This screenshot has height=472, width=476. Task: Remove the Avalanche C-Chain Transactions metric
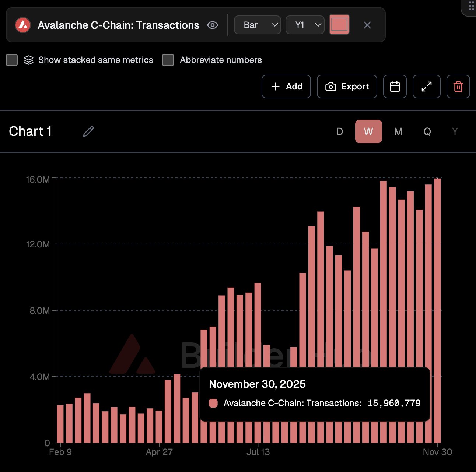[367, 25]
